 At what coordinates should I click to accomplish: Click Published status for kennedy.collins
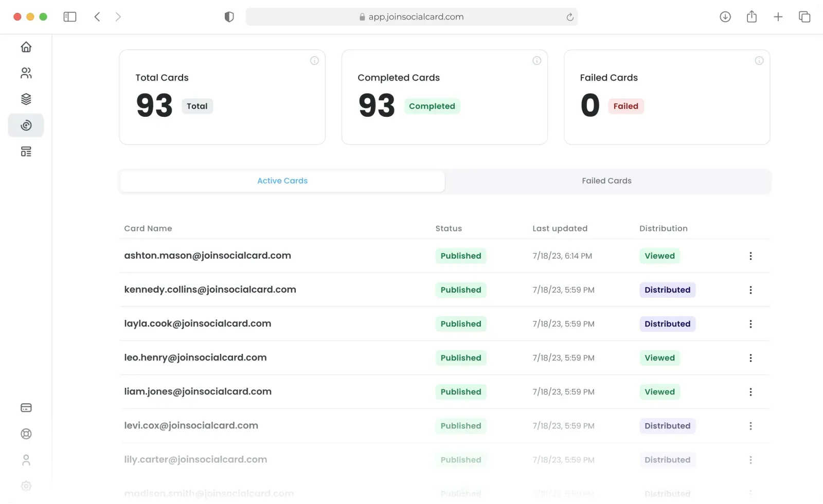coord(461,290)
